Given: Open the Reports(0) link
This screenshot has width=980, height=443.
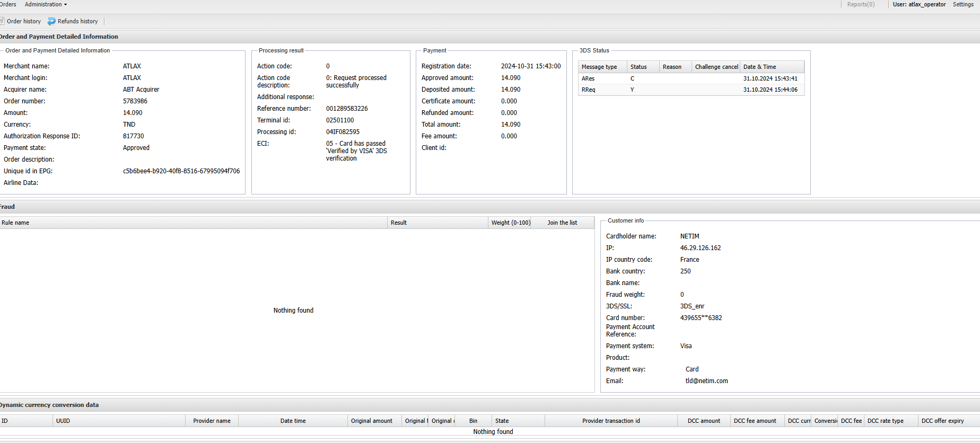Looking at the screenshot, I should [x=861, y=4].
